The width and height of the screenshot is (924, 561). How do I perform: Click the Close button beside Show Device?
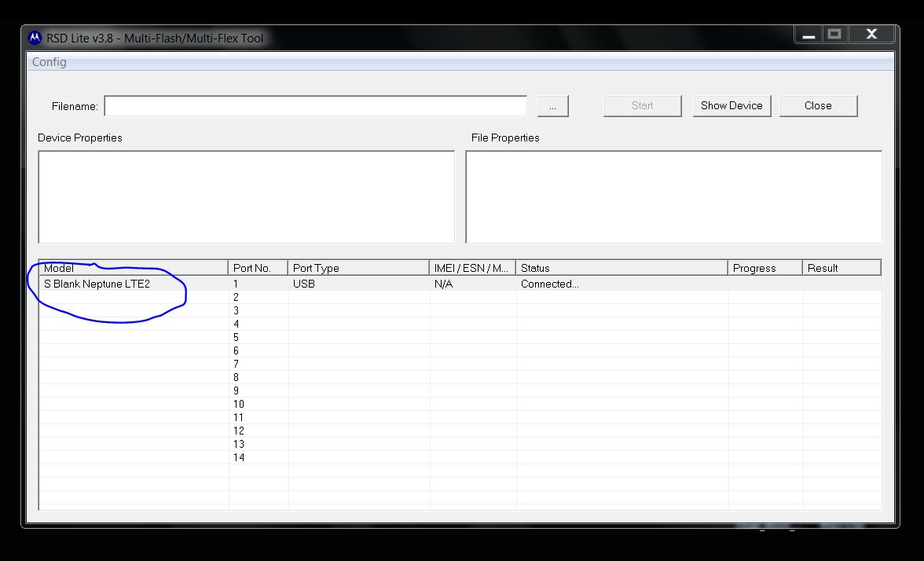click(818, 106)
